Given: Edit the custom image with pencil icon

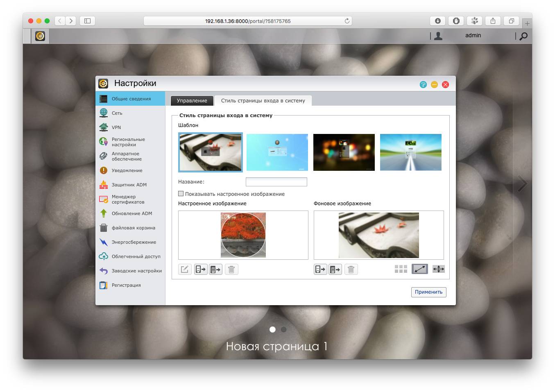Looking at the screenshot, I should pyautogui.click(x=185, y=269).
